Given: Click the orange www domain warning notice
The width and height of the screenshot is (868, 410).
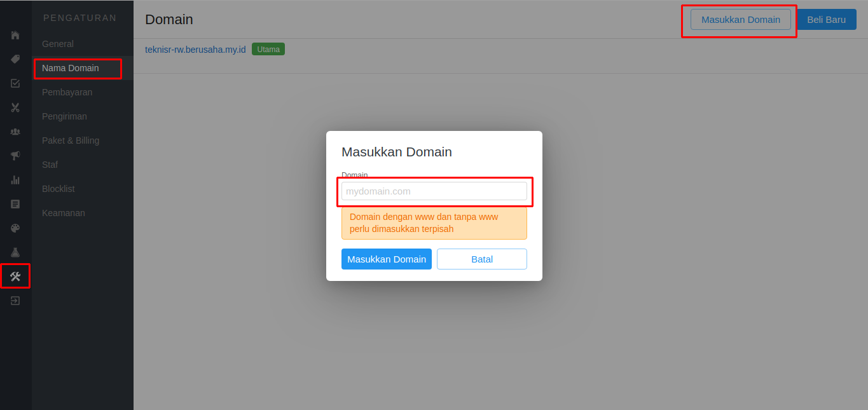Looking at the screenshot, I should pyautogui.click(x=434, y=222).
